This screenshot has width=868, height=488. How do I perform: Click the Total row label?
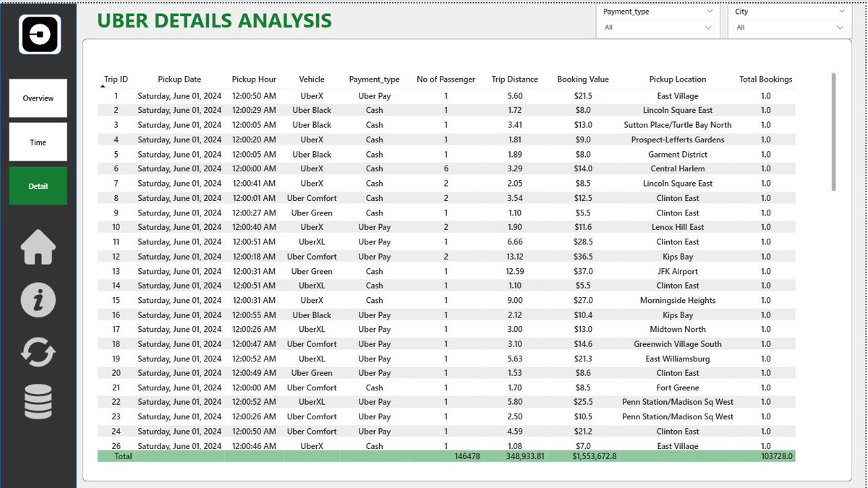[x=122, y=457]
